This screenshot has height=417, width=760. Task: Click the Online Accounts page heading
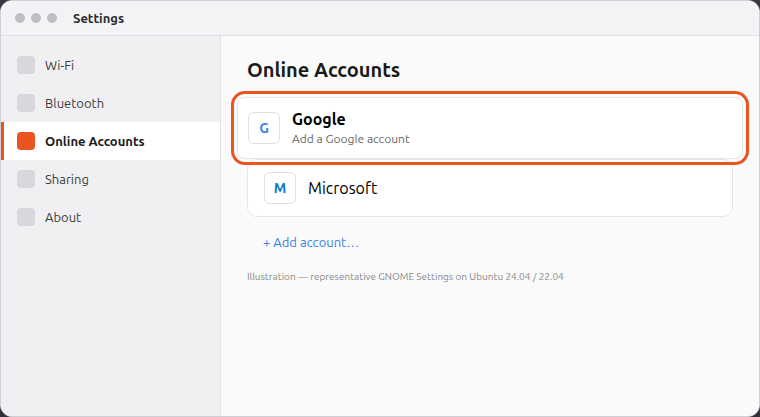tap(323, 70)
